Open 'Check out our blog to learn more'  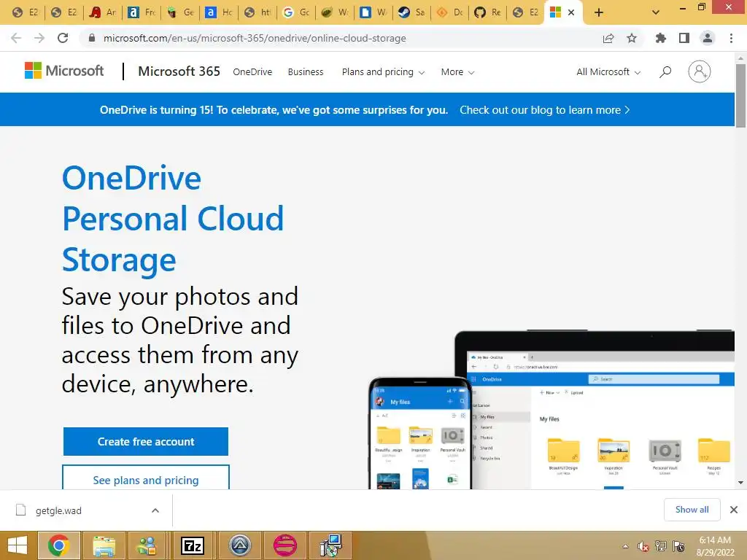544,110
